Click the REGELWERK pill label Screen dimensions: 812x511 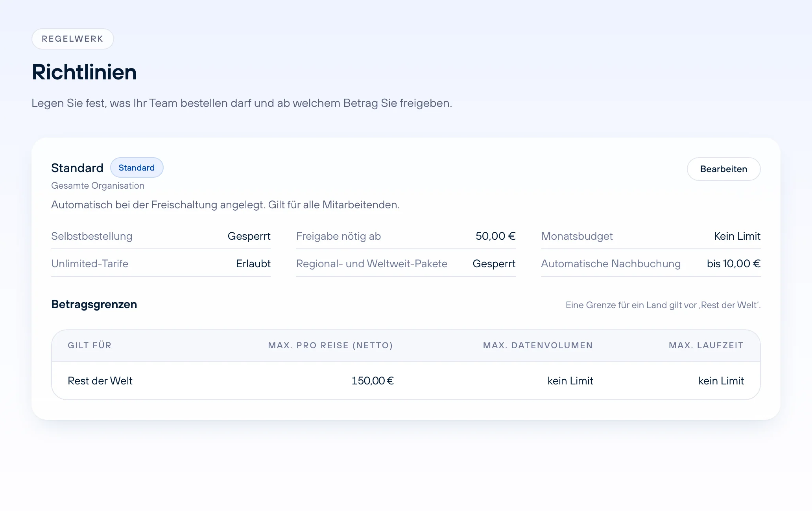tap(73, 39)
